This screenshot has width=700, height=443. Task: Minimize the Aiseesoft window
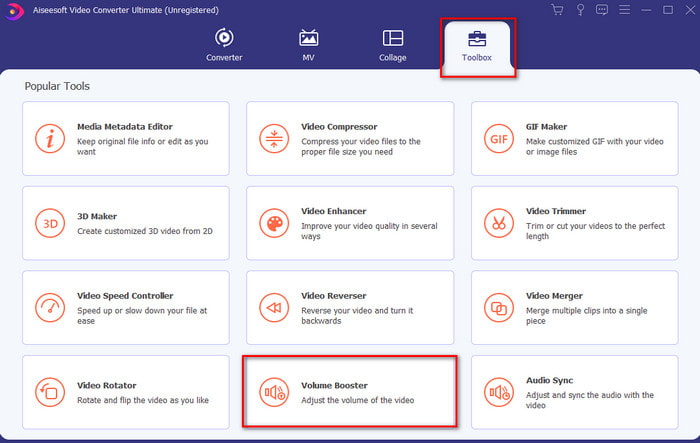(646, 10)
